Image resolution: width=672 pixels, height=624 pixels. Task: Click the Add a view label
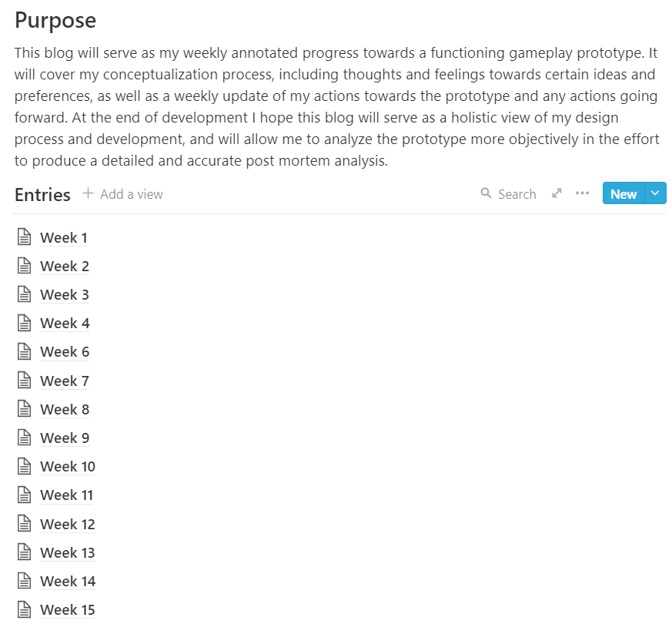132,194
